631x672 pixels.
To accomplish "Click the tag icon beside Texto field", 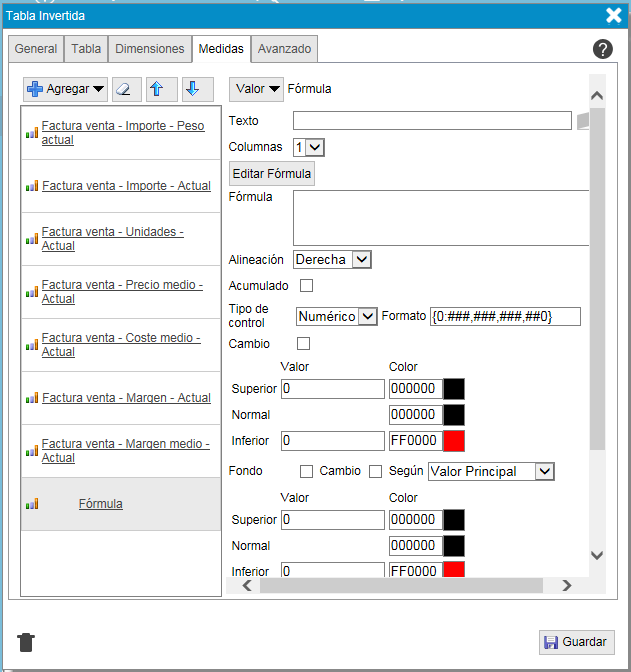I will tap(583, 121).
